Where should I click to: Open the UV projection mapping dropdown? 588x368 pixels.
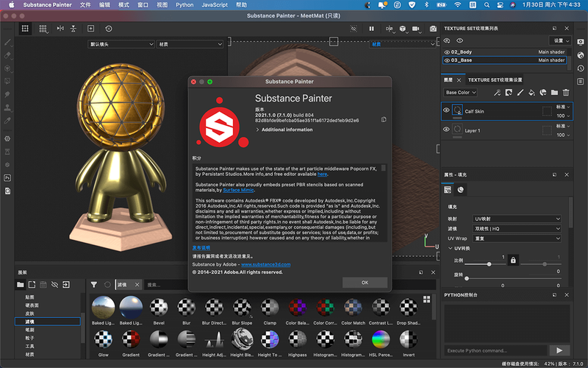pyautogui.click(x=517, y=219)
